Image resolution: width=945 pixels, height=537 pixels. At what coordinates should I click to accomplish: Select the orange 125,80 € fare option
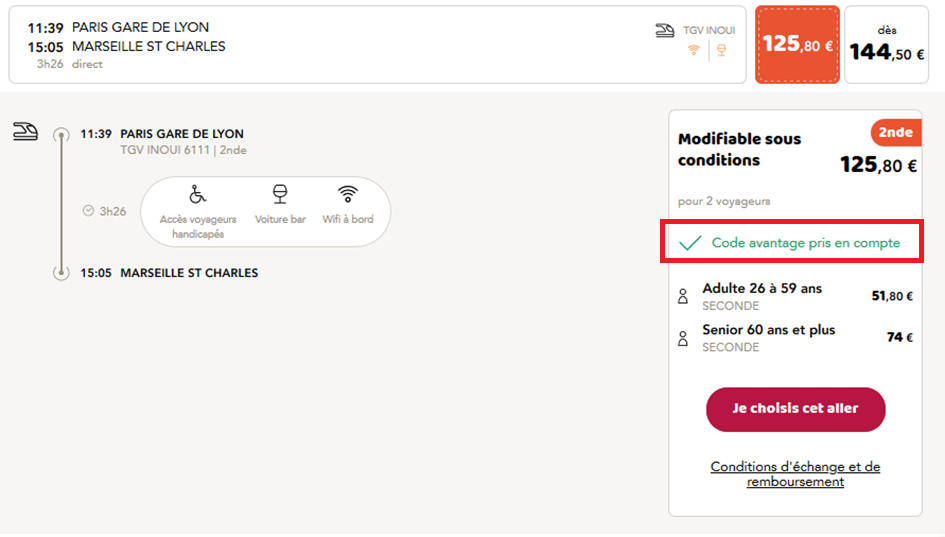797,45
